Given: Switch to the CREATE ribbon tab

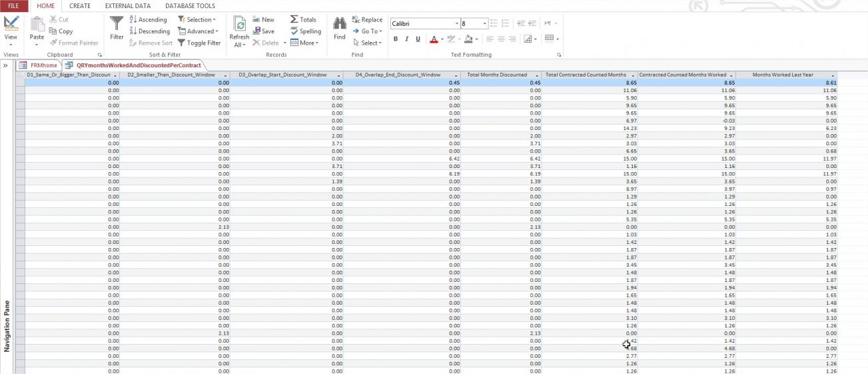Looking at the screenshot, I should pyautogui.click(x=80, y=6).
